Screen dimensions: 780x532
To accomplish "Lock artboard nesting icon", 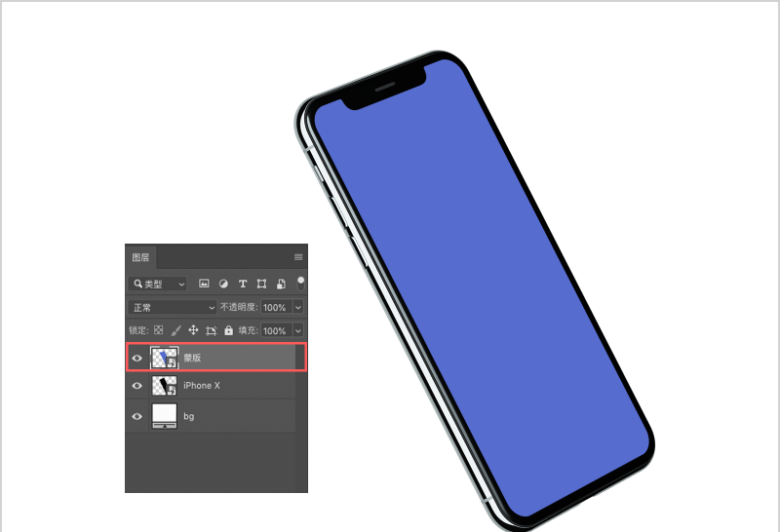I will pos(212,330).
